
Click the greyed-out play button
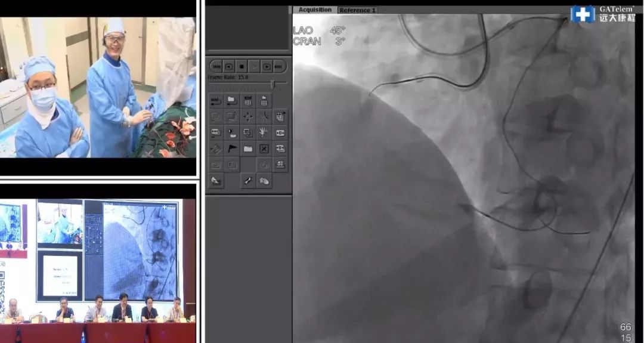pyautogui.click(x=254, y=66)
